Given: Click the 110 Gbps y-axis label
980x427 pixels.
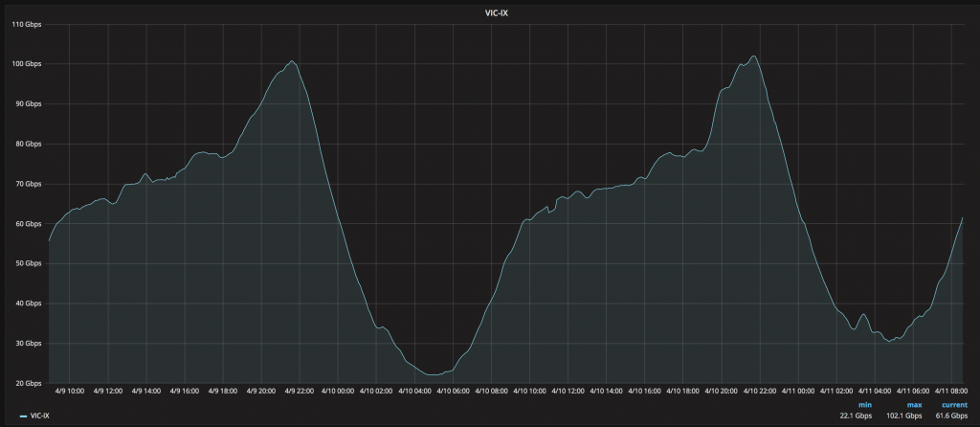Looking at the screenshot, I should (26, 24).
